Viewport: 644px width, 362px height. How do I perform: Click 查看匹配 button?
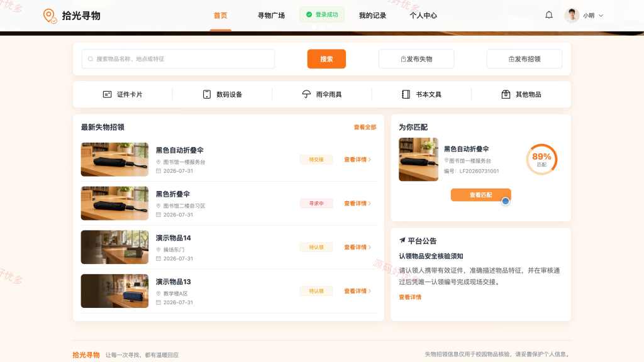481,195
